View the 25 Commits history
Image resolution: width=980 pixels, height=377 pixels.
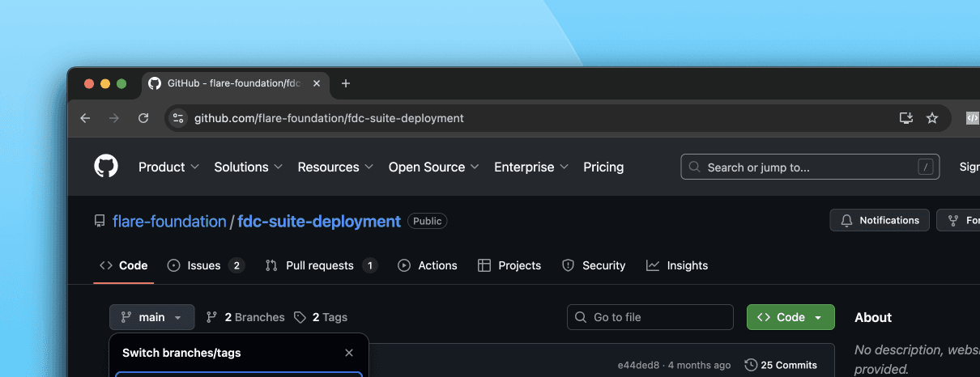point(781,365)
